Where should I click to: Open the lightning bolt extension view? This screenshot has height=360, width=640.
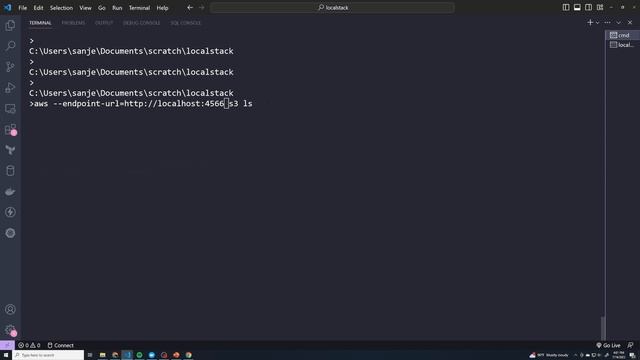(10, 212)
